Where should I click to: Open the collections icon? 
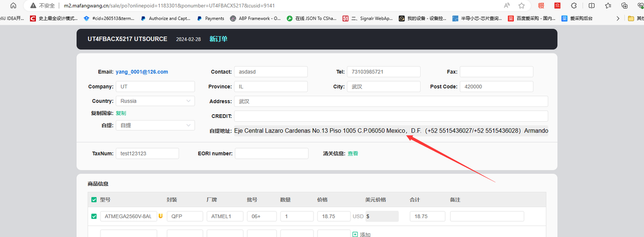tap(624, 5)
